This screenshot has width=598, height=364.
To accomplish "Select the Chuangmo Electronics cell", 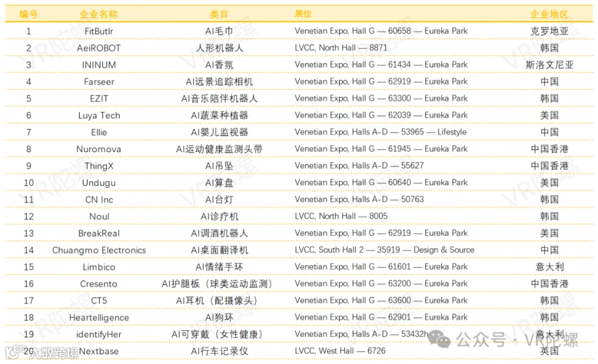I will [x=99, y=250].
